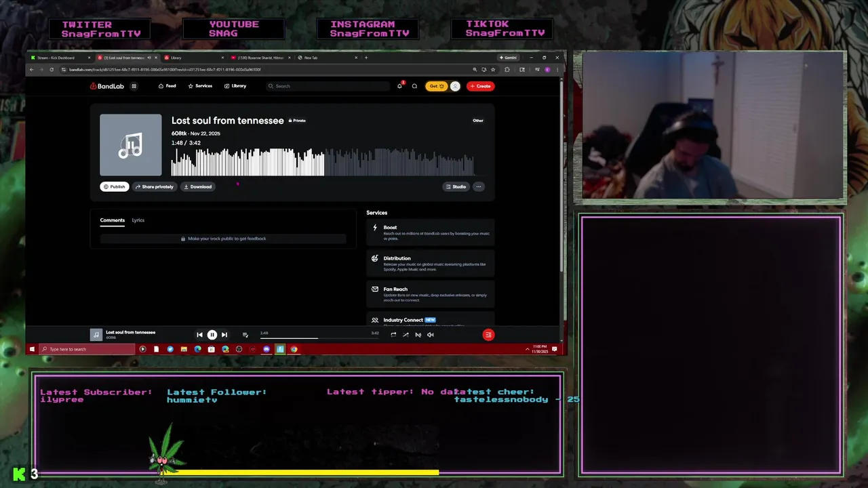The height and width of the screenshot is (488, 868).
Task: Click the red Create button
Action: tap(480, 86)
